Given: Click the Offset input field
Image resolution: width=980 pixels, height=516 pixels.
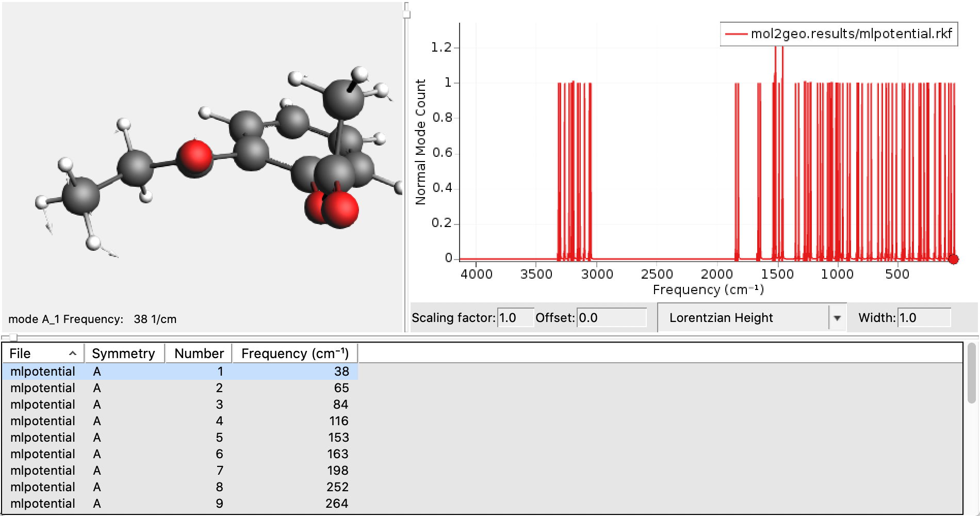Looking at the screenshot, I should click(611, 318).
